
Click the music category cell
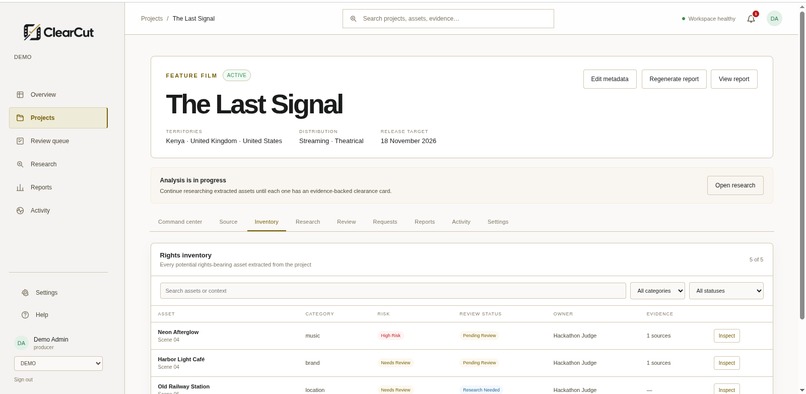tap(313, 335)
